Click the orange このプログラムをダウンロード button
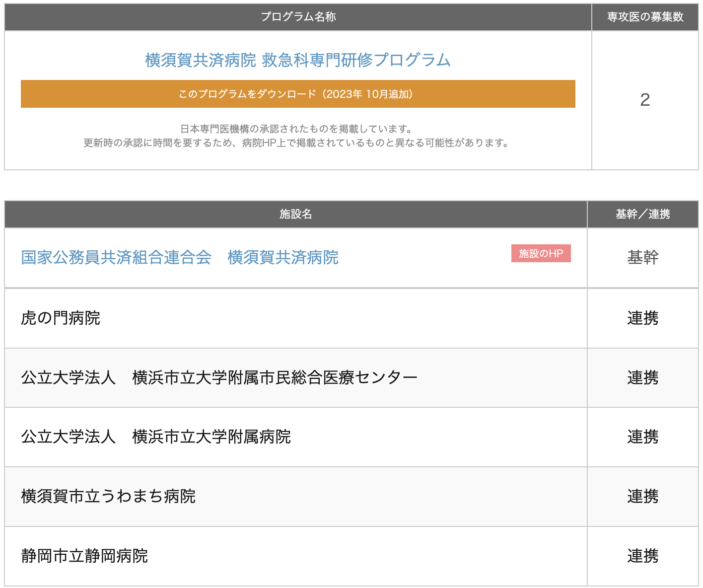The width and height of the screenshot is (703, 588). (x=298, y=94)
